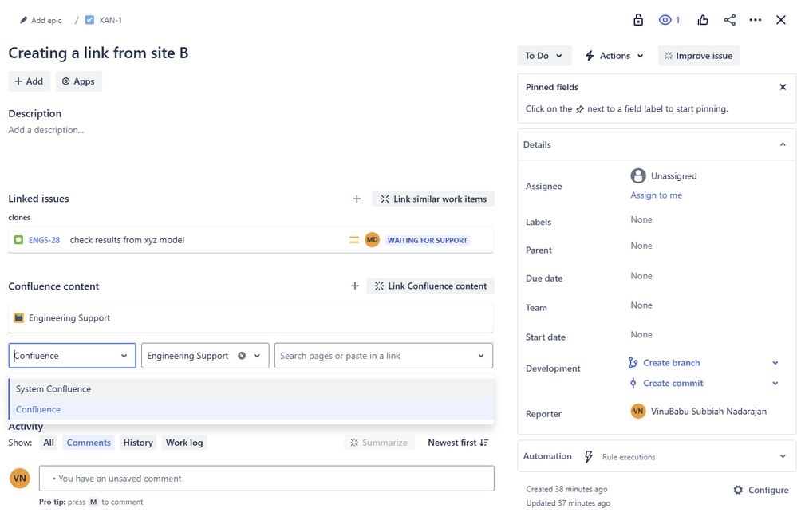797x532 pixels.
Task: Open linked issue ENGS-28
Action: [44, 240]
